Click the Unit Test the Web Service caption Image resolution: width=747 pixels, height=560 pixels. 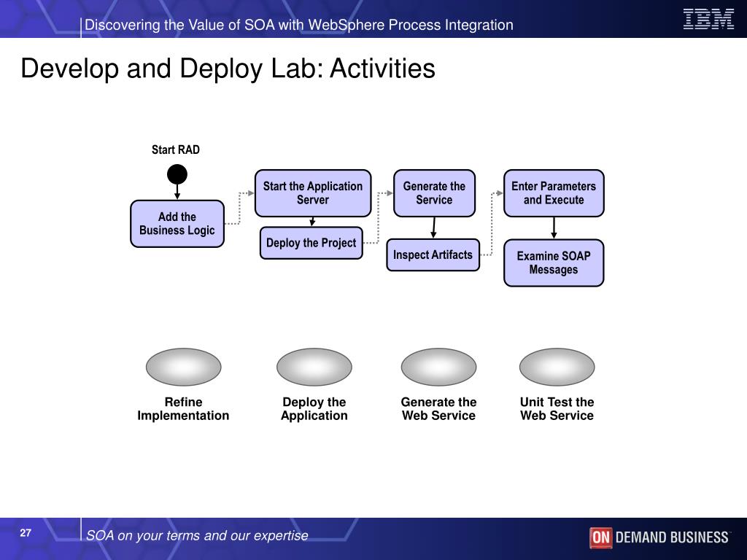click(557, 408)
